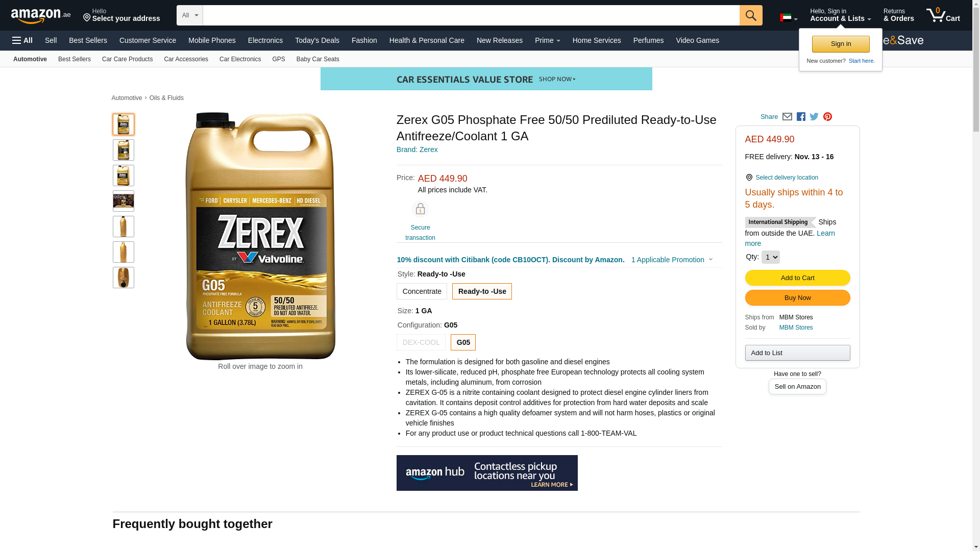Add the coolant to cart

coord(797,278)
